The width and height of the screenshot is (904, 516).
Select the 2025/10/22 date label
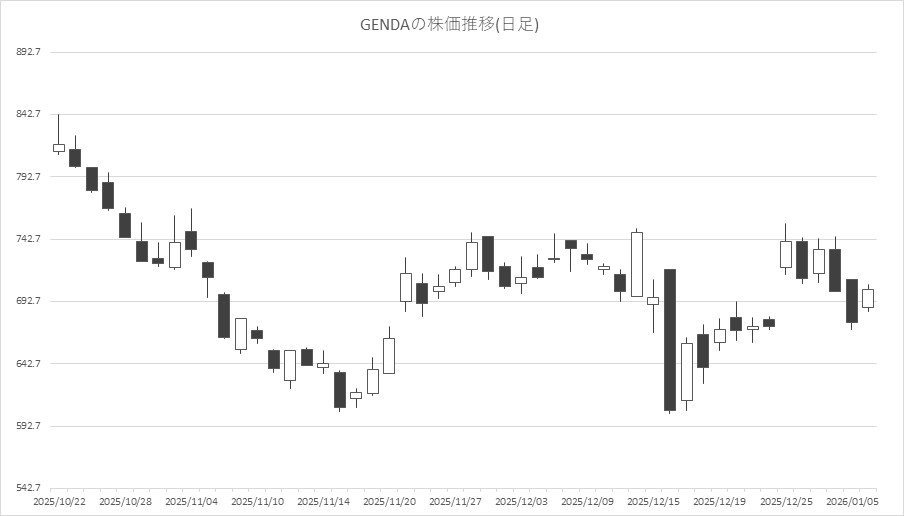pyautogui.click(x=59, y=501)
